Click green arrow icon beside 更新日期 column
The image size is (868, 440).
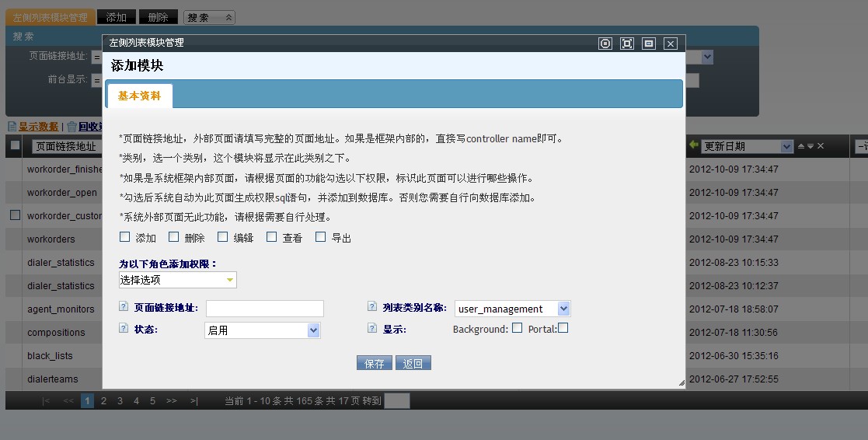tap(694, 145)
